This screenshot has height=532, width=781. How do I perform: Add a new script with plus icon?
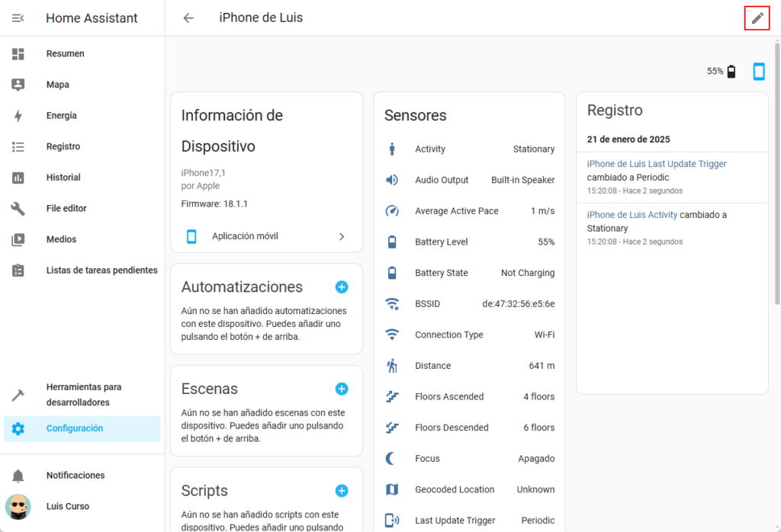pos(342,491)
